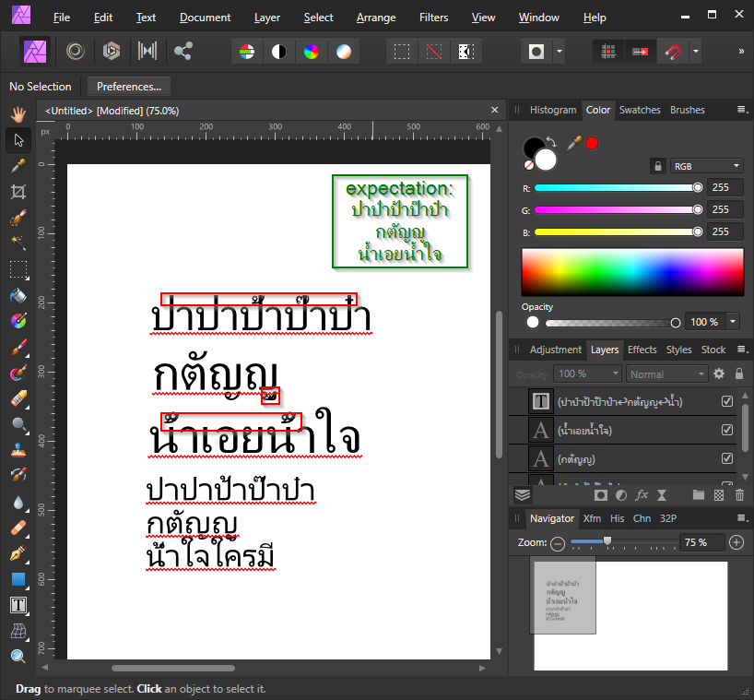Viewport: 754px width, 700px height.
Task: Open the Snapping options dropdown arrow
Action: point(695,52)
